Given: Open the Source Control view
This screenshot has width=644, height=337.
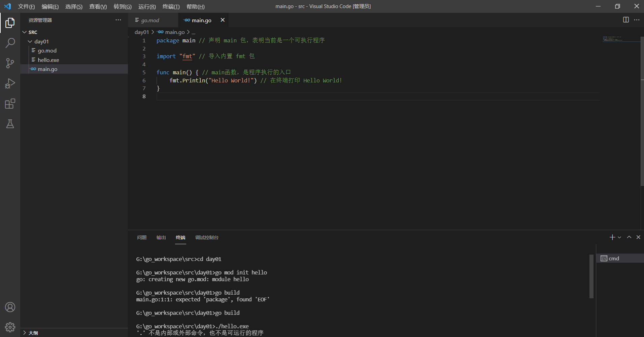Looking at the screenshot, I should 10,63.
